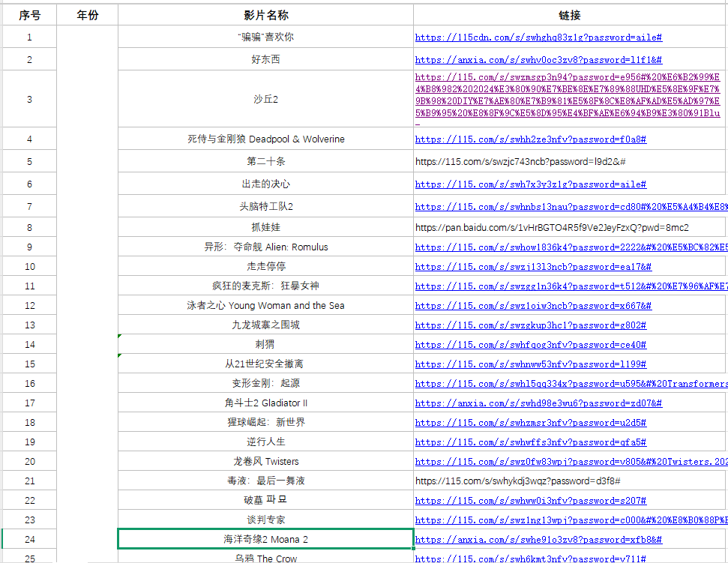Select the cell 刺猬
Image resolution: width=728 pixels, height=563 pixels.
[265, 344]
